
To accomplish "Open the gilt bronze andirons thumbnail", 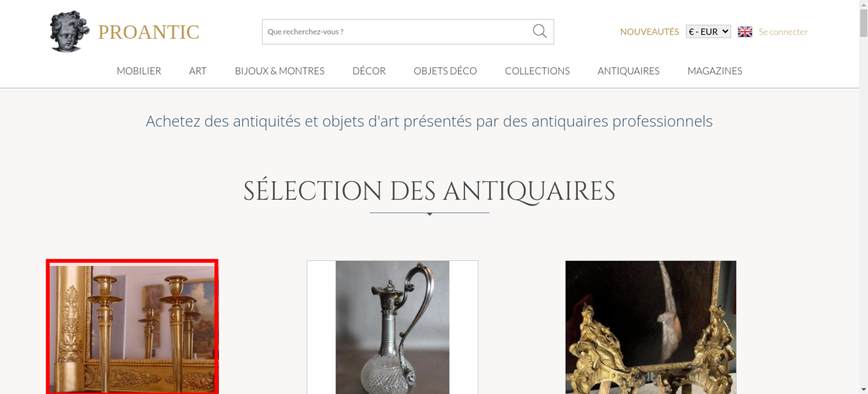I will coord(651,327).
